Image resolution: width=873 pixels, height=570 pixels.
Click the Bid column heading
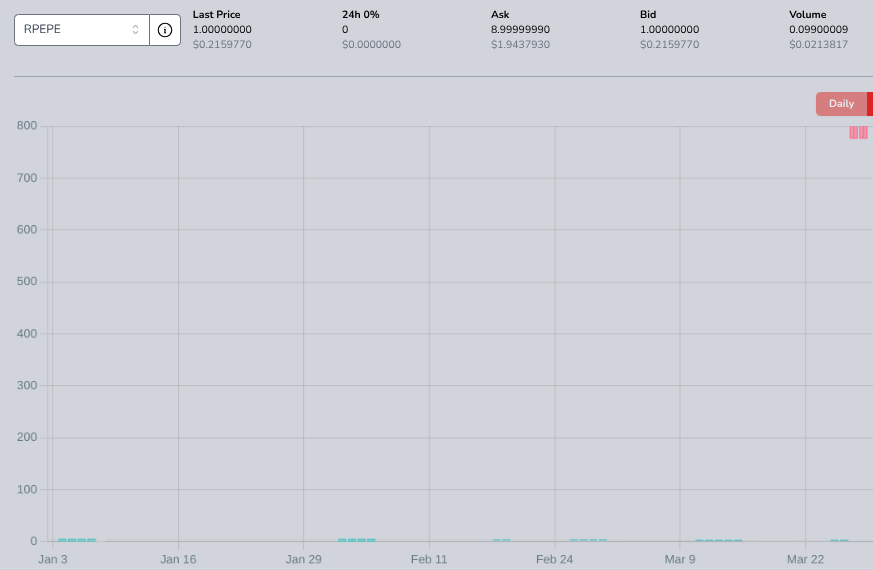coord(649,15)
